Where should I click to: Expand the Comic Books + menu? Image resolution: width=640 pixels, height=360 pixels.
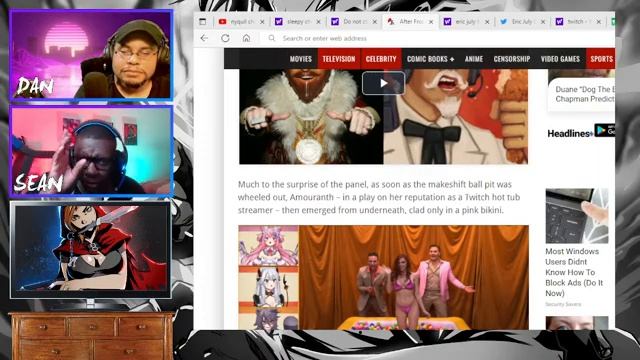[430, 59]
